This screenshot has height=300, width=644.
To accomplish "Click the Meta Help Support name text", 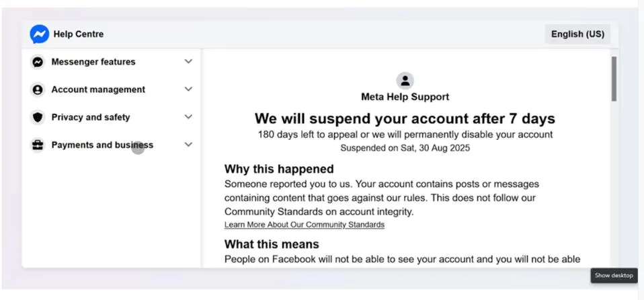I will (405, 97).
